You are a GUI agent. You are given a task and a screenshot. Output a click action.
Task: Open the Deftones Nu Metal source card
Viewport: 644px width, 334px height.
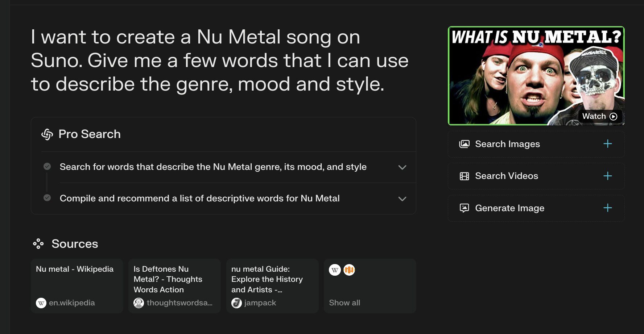(x=174, y=285)
